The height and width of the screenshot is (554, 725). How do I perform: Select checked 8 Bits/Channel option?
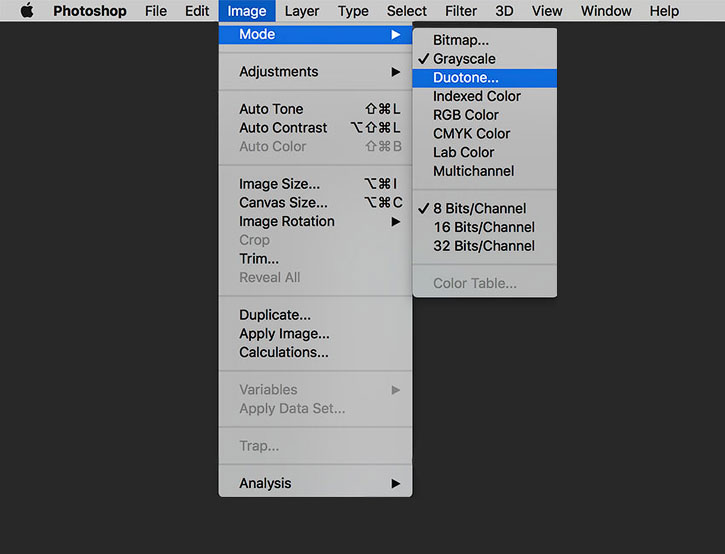click(x=485, y=209)
